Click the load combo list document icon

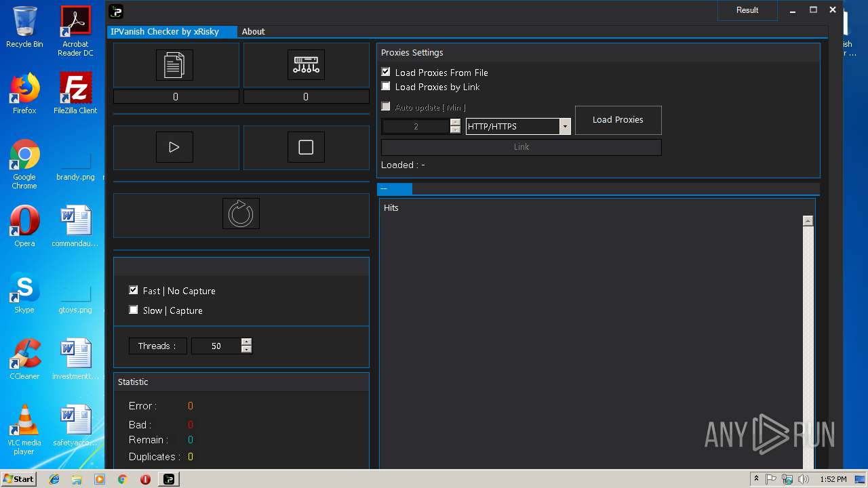coord(174,65)
